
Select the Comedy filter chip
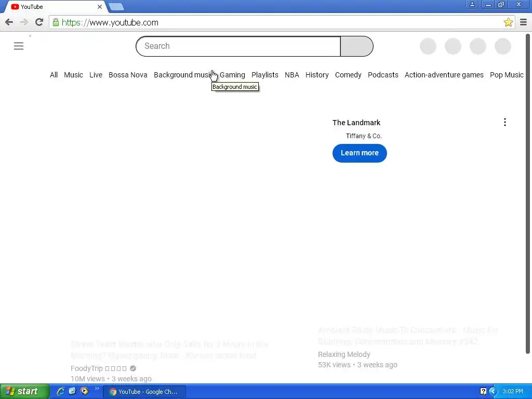[348, 75]
